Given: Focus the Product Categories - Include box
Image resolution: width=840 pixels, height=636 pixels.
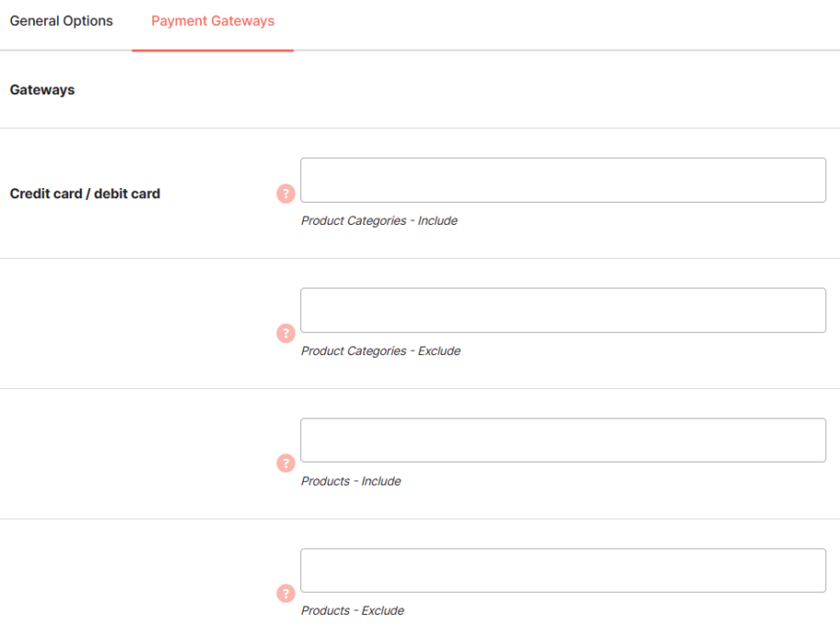Looking at the screenshot, I should point(563,180).
